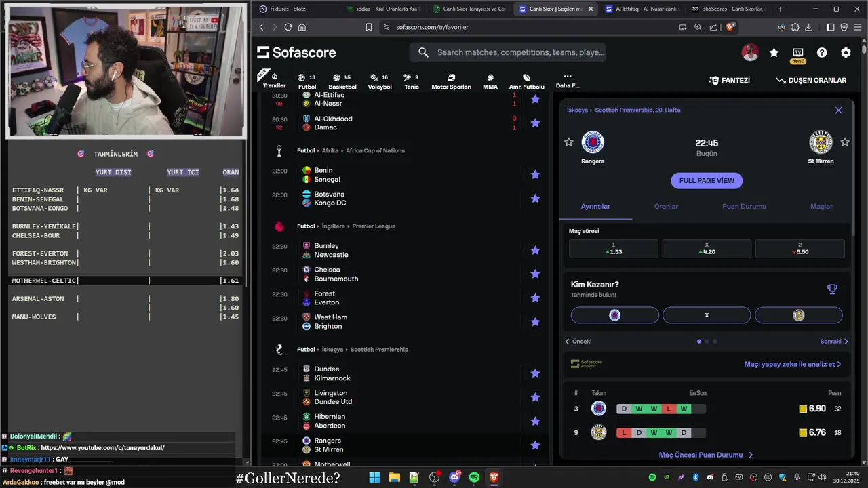This screenshot has height=488, width=868.
Task: Switch to the Oranlar tab
Action: (x=666, y=207)
